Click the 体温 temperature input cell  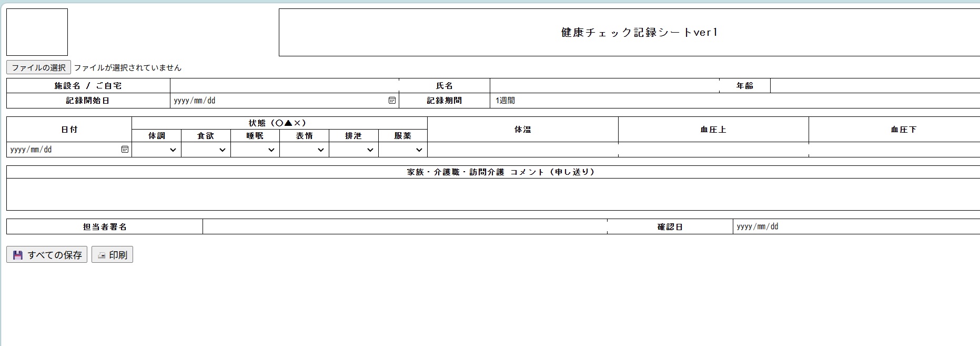[x=523, y=150]
